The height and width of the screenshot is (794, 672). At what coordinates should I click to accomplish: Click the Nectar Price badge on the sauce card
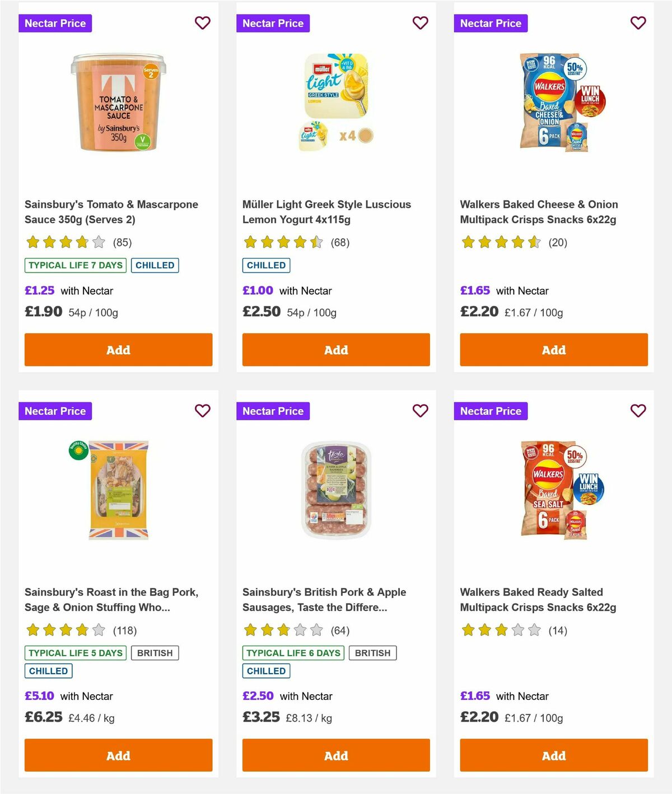coord(55,23)
